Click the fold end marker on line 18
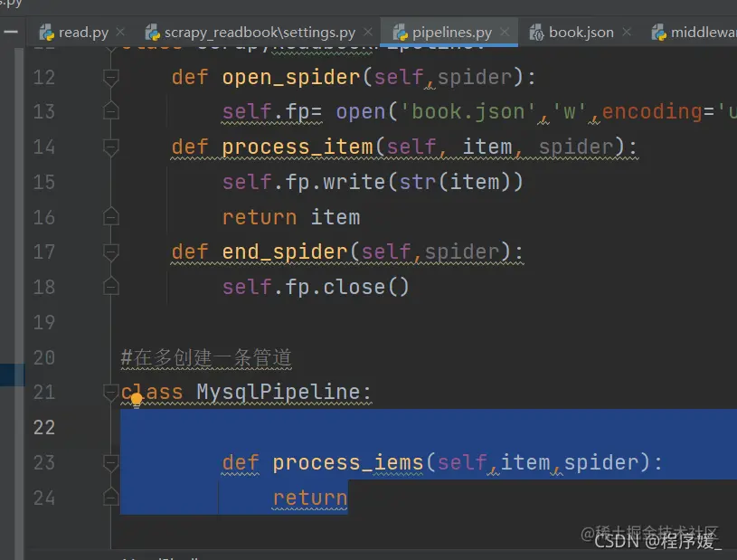This screenshot has width=737, height=560. (x=111, y=287)
